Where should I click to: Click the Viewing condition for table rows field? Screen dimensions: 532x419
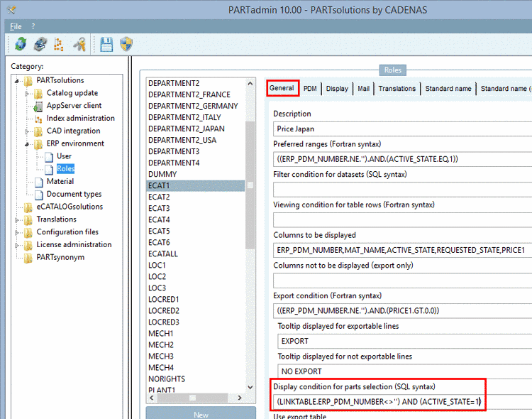tap(402, 220)
